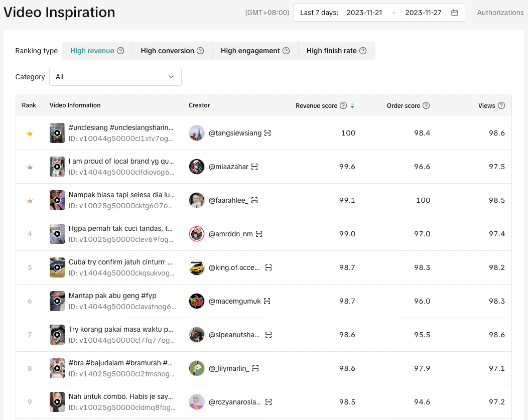Viewport: 528px width, 420px height.
Task: Click the help icon beside High conversion
Action: 200,51
